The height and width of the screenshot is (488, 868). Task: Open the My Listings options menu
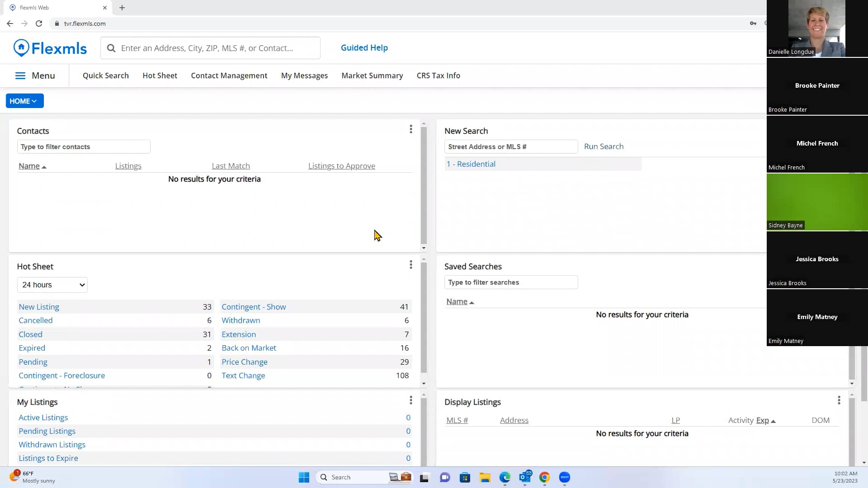pyautogui.click(x=410, y=400)
